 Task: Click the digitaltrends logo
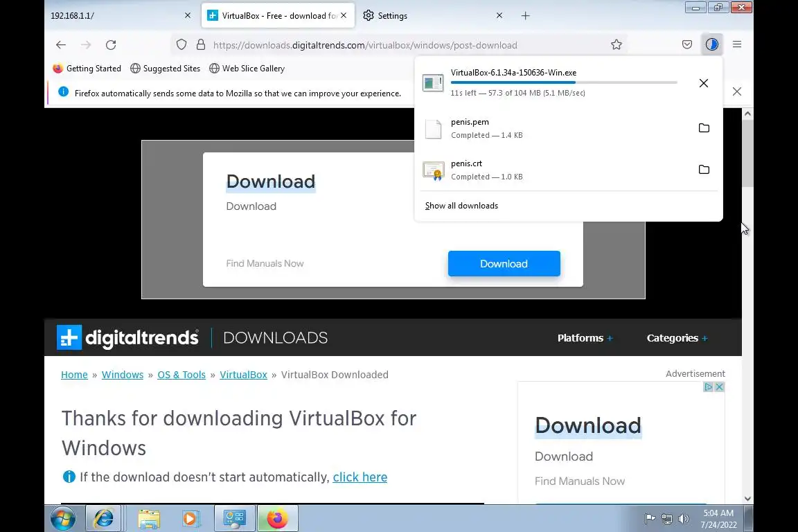127,337
